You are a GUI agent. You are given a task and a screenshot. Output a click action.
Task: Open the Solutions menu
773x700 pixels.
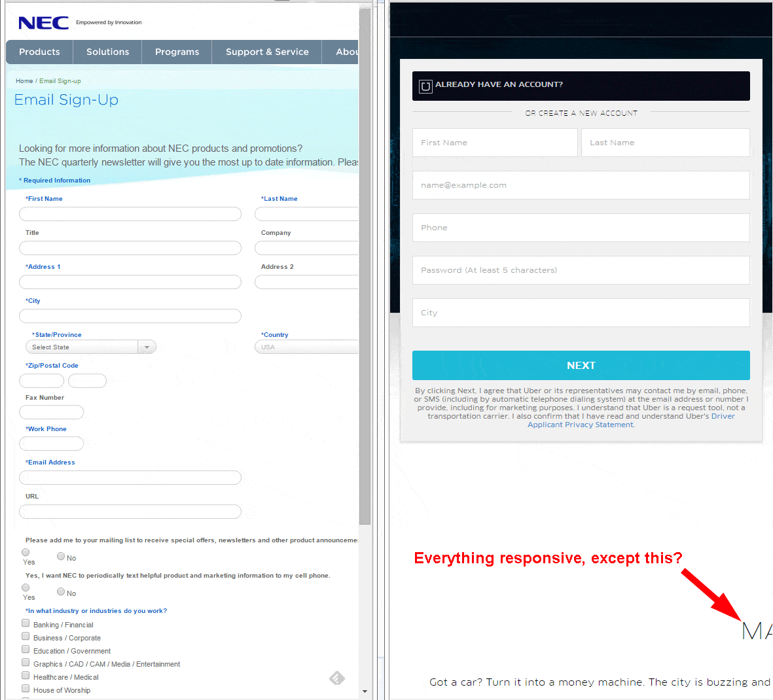[x=107, y=52]
